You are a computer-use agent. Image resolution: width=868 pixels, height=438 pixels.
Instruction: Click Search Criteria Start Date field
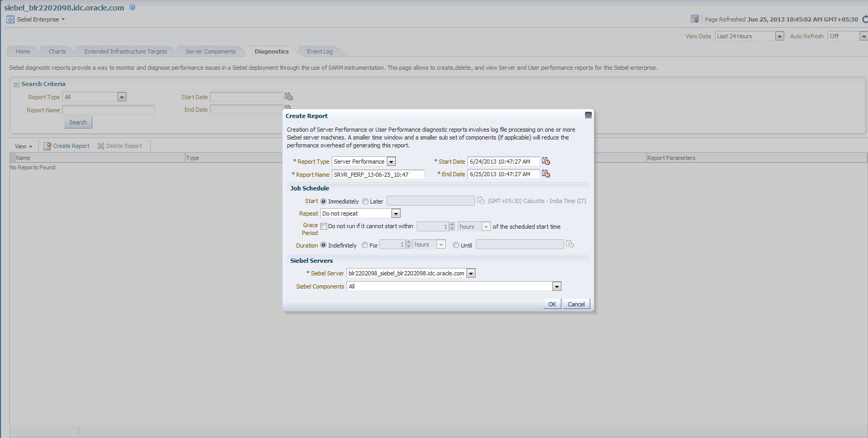click(246, 97)
